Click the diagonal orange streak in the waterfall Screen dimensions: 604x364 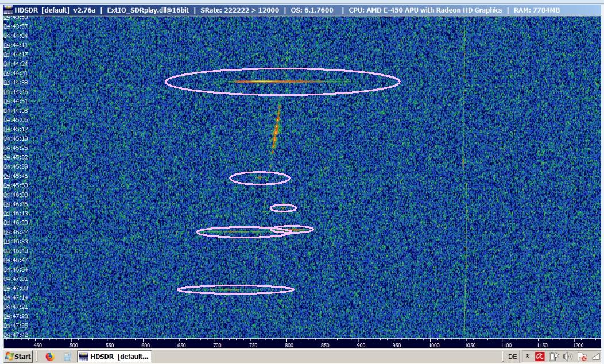[276, 131]
